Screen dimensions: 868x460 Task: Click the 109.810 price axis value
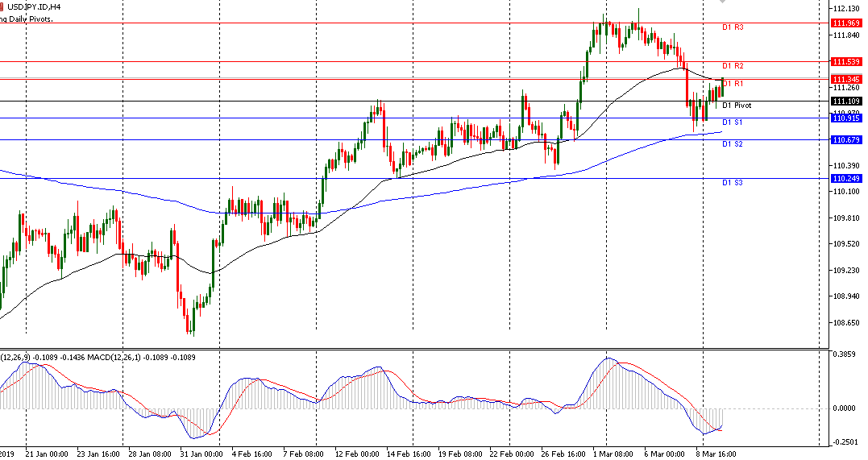846,218
